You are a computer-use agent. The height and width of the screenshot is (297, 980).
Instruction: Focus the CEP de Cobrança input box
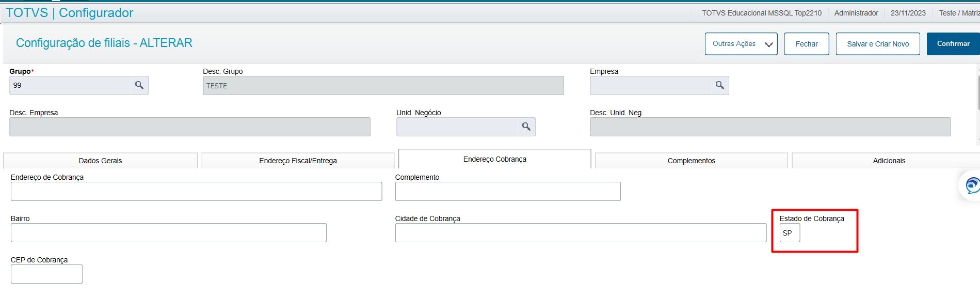46,274
